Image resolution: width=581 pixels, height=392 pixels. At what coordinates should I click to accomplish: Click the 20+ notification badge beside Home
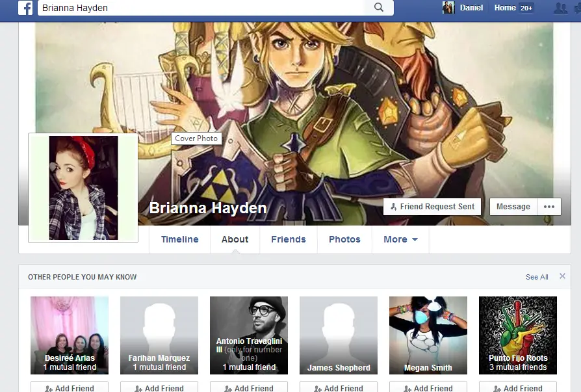point(526,8)
